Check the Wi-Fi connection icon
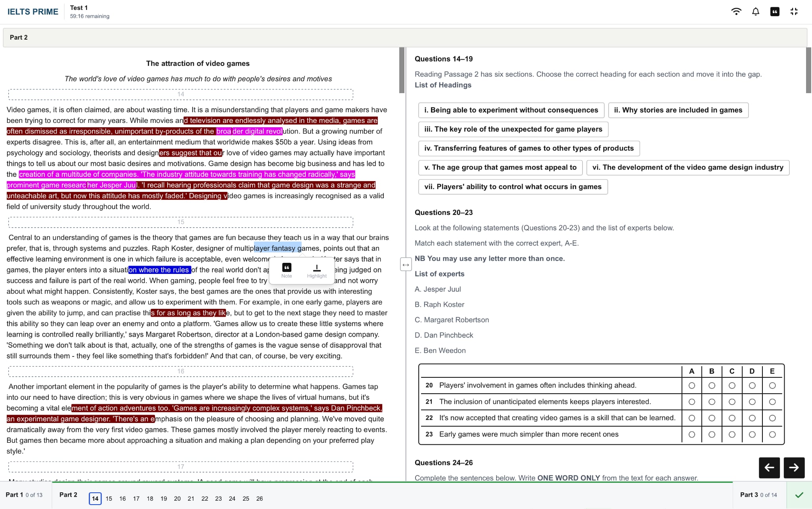Viewport: 812px width, 509px height. click(x=736, y=11)
